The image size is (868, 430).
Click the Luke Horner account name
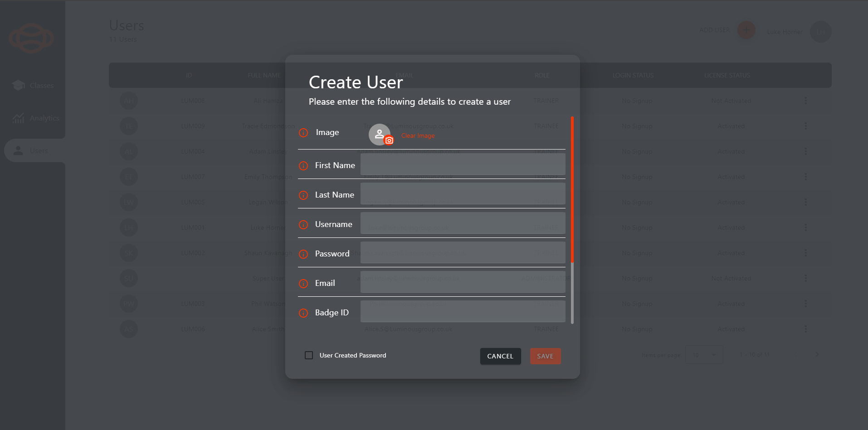coord(784,32)
